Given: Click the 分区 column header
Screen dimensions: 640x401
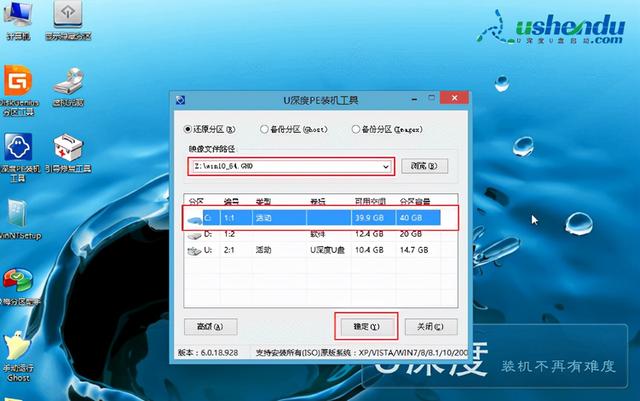Looking at the screenshot, I should coord(196,201).
